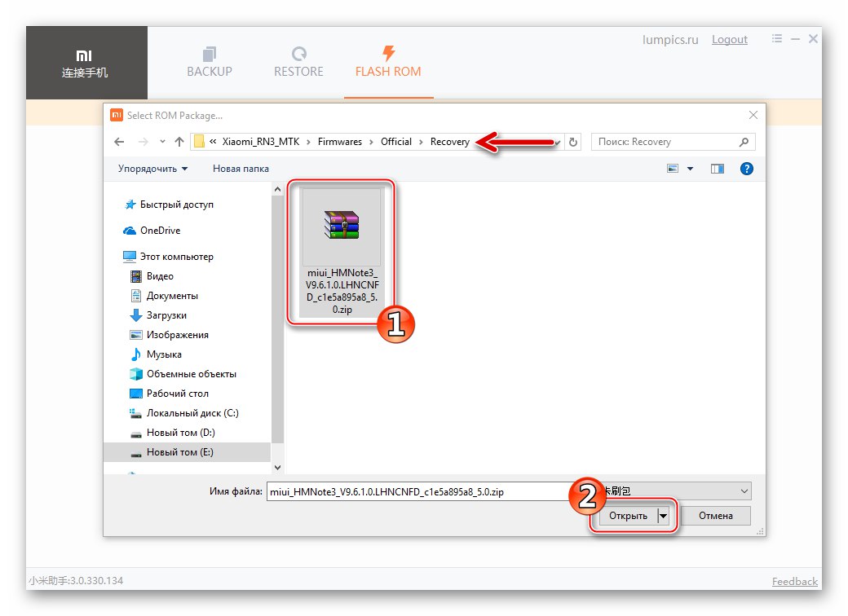Click the Этот компьютер monitor icon
This screenshot has width=848, height=616.
point(130,257)
